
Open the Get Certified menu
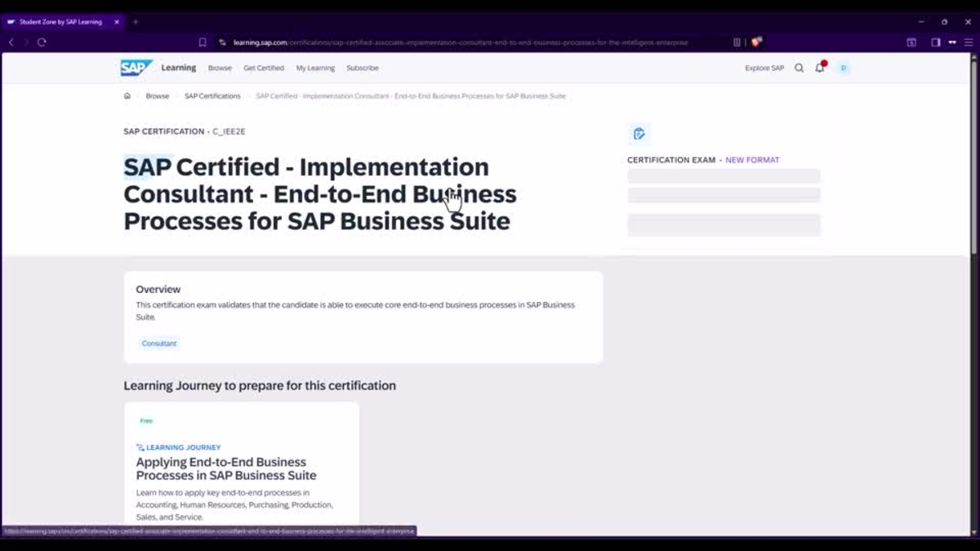[x=264, y=69]
